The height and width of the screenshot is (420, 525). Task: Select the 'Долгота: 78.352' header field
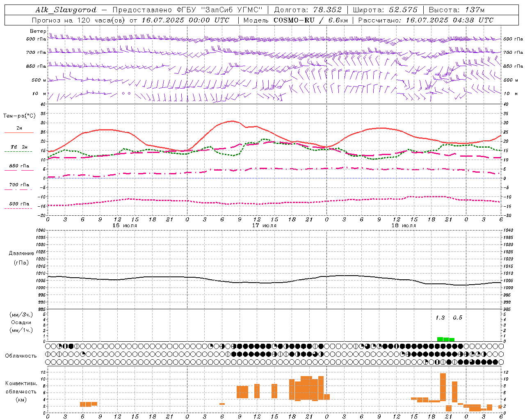[x=309, y=10]
